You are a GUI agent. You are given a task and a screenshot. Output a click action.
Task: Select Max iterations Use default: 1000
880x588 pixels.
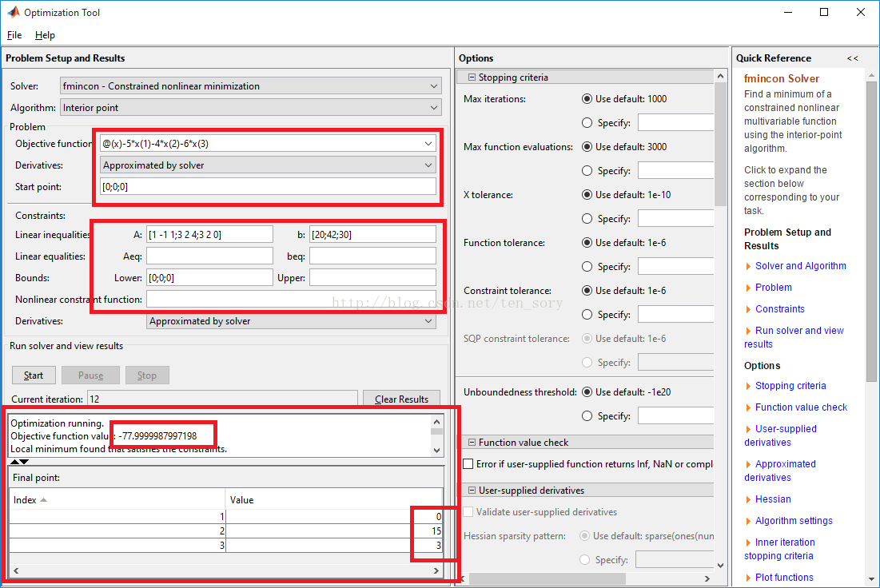587,99
